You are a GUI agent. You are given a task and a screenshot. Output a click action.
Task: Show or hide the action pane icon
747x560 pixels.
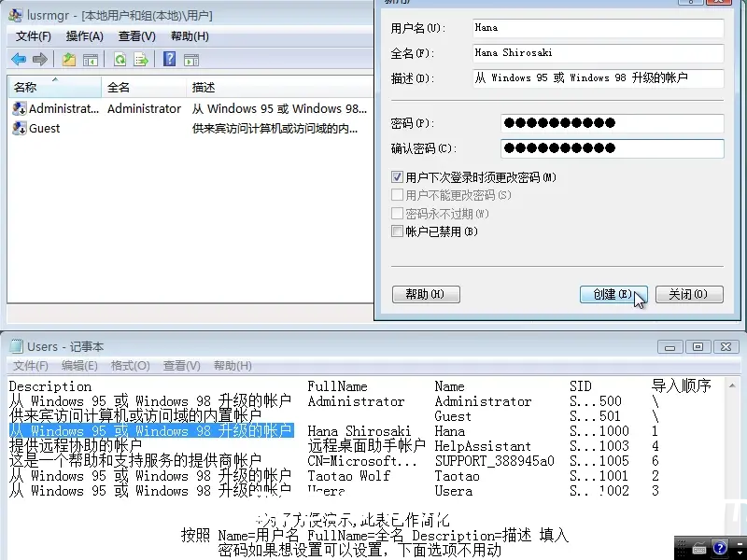pyautogui.click(x=191, y=60)
